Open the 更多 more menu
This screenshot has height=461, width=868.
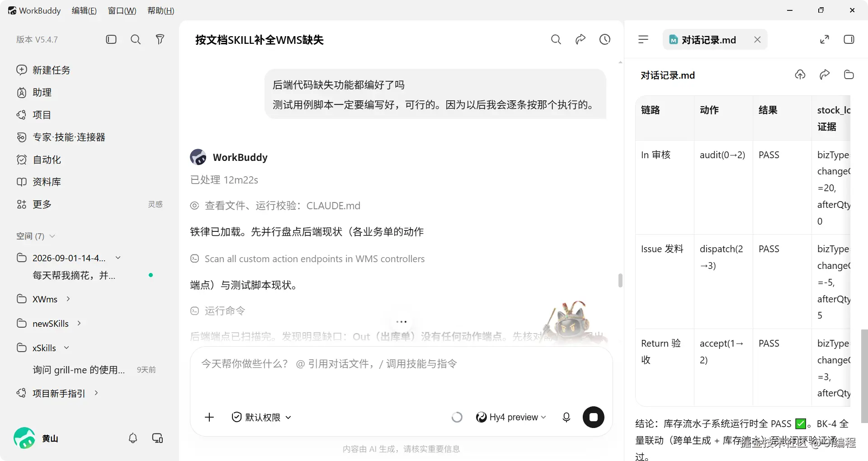(34, 204)
